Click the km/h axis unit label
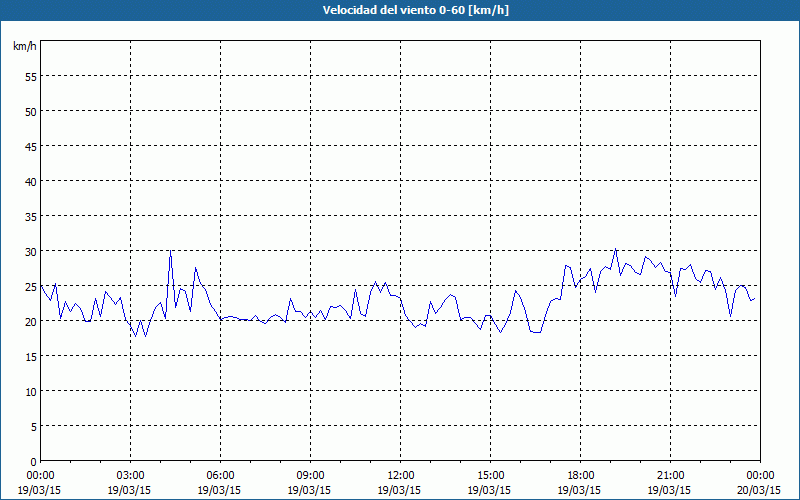Screen dimensions: 800x500 click(24, 46)
